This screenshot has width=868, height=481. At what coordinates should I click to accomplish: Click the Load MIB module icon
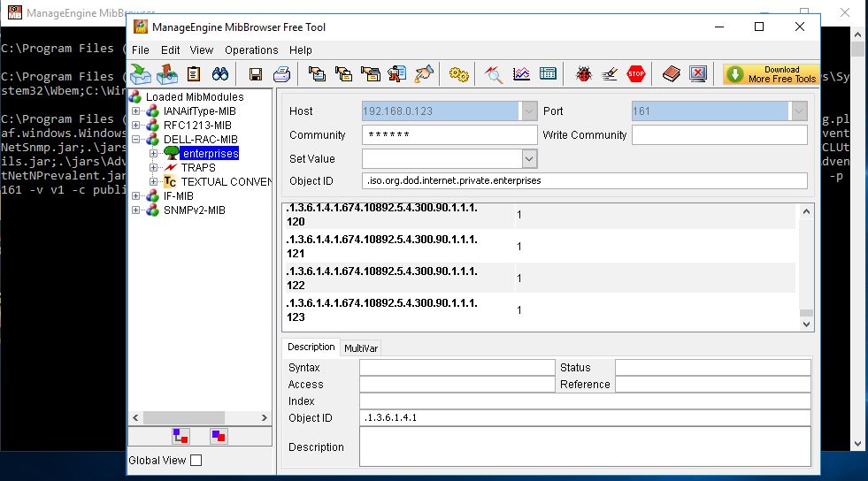[141, 73]
